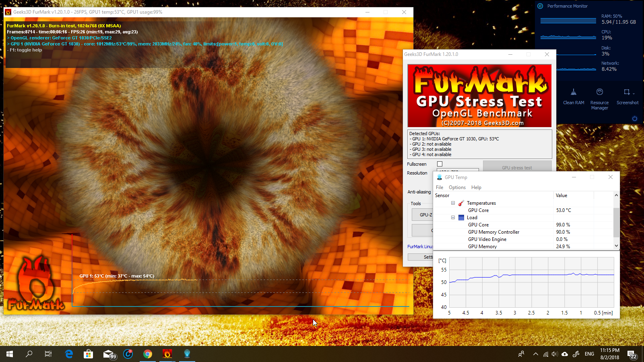Image resolution: width=644 pixels, height=362 pixels.
Task: Open the Help menu in GPU Temp
Action: (476, 187)
